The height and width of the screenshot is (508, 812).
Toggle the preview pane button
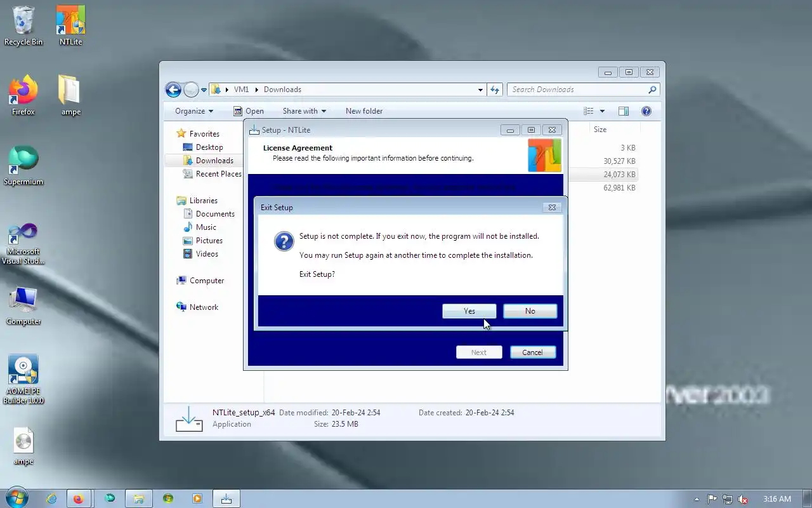(x=624, y=111)
